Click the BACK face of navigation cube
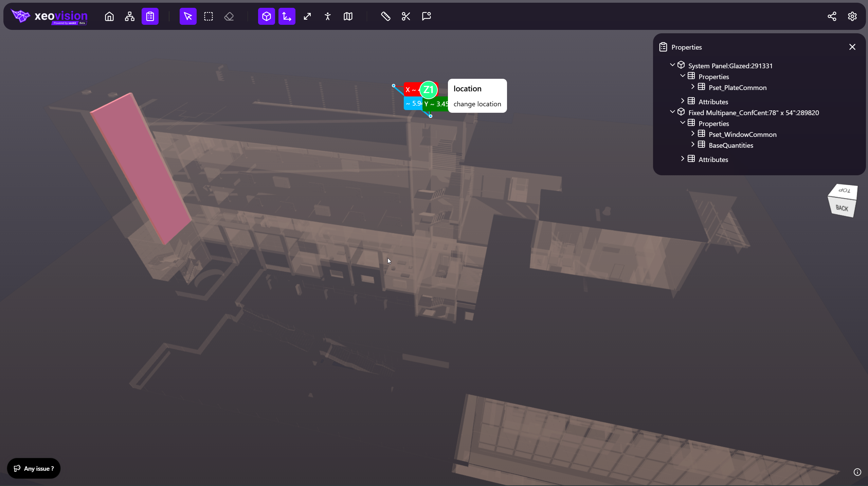This screenshot has height=486, width=868. 842,208
